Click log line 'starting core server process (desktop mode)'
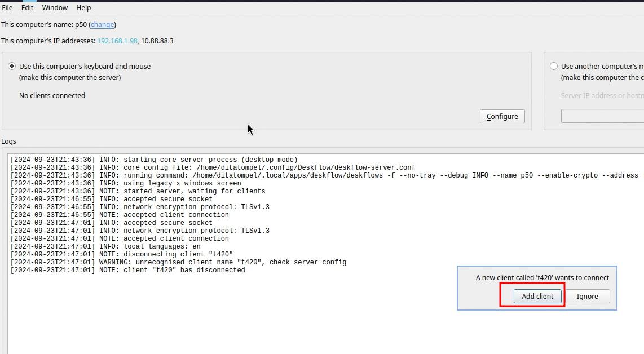The image size is (644, 354). [x=154, y=160]
